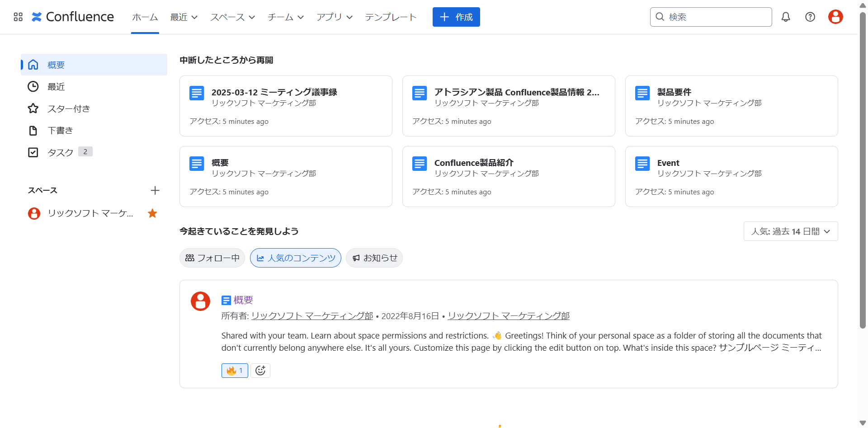Image resolution: width=868 pixels, height=428 pixels.
Task: Open the 人気: 過去 14 日間 dropdown
Action: [x=790, y=231]
